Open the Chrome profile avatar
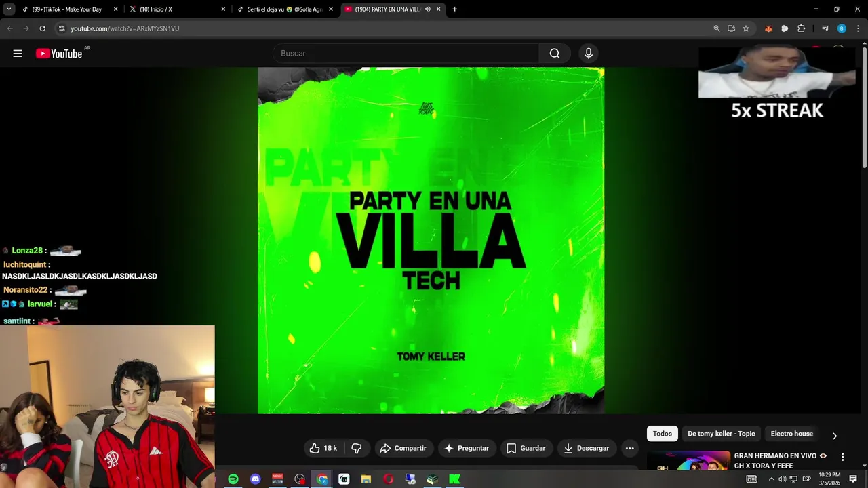The height and width of the screenshot is (488, 868). [842, 28]
